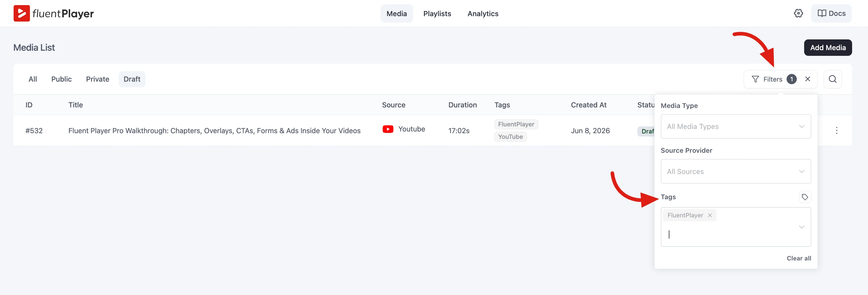Click the manage tags icon
This screenshot has width=868, height=295.
[x=805, y=197]
